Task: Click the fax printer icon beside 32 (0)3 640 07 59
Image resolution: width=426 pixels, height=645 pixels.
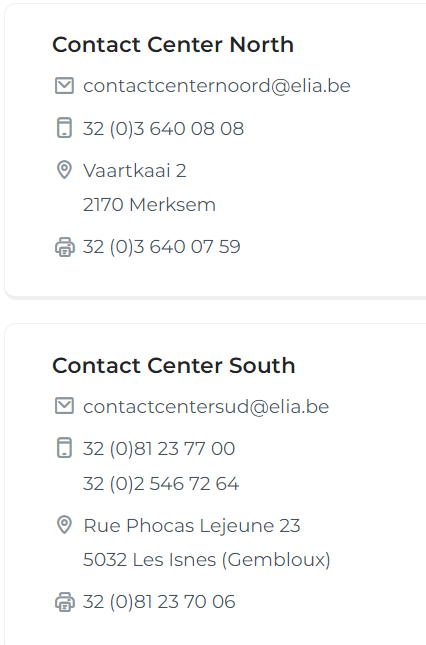Action: [x=65, y=247]
